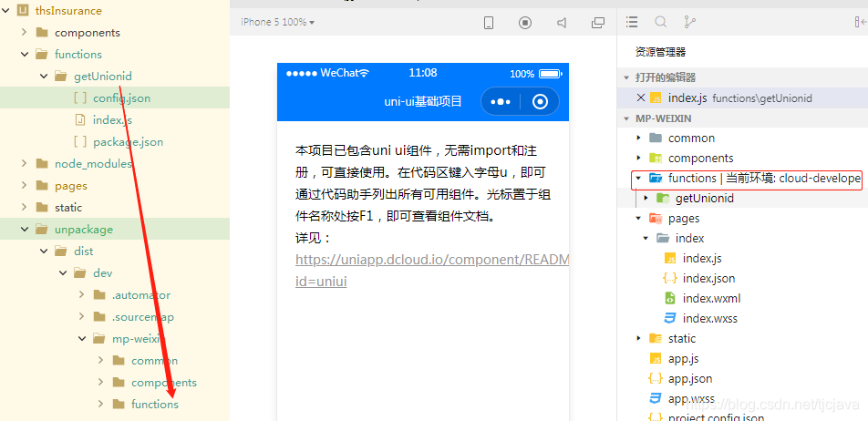The image size is (868, 421).
Task: Expand the static folder in MP-WEIXIN tree
Action: [x=639, y=339]
